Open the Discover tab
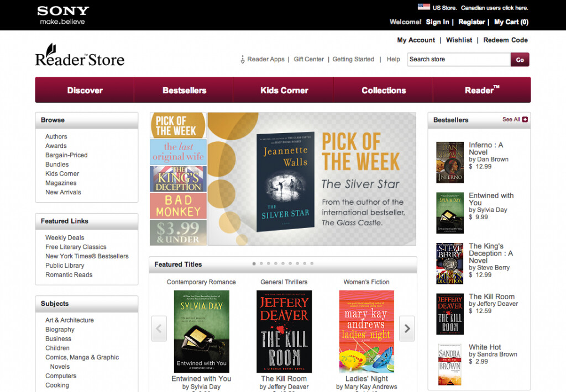This screenshot has width=566, height=392. [85, 90]
